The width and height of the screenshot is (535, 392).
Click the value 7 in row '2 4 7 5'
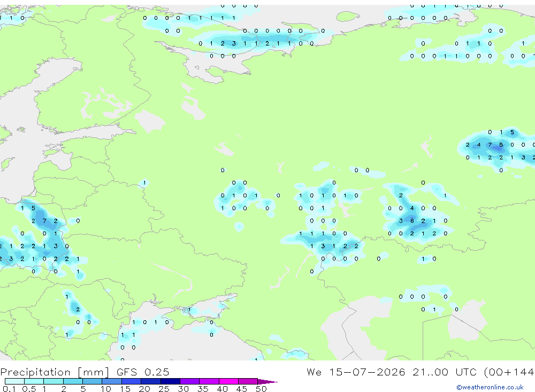(490, 144)
